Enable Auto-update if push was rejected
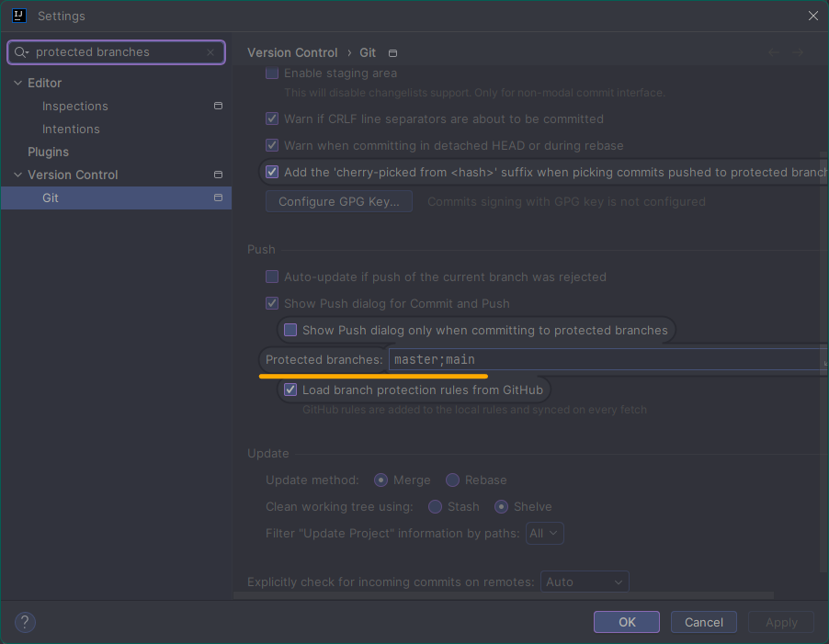The height and width of the screenshot is (644, 829). point(272,277)
